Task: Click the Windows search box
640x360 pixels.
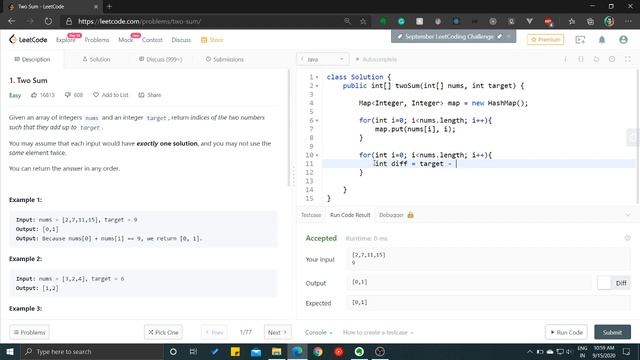Action: (x=92, y=351)
